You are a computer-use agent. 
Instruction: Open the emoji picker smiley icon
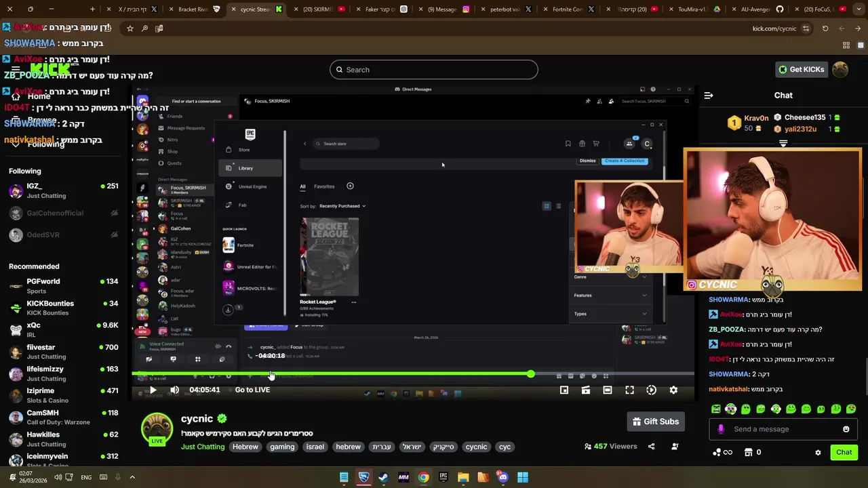846,429
